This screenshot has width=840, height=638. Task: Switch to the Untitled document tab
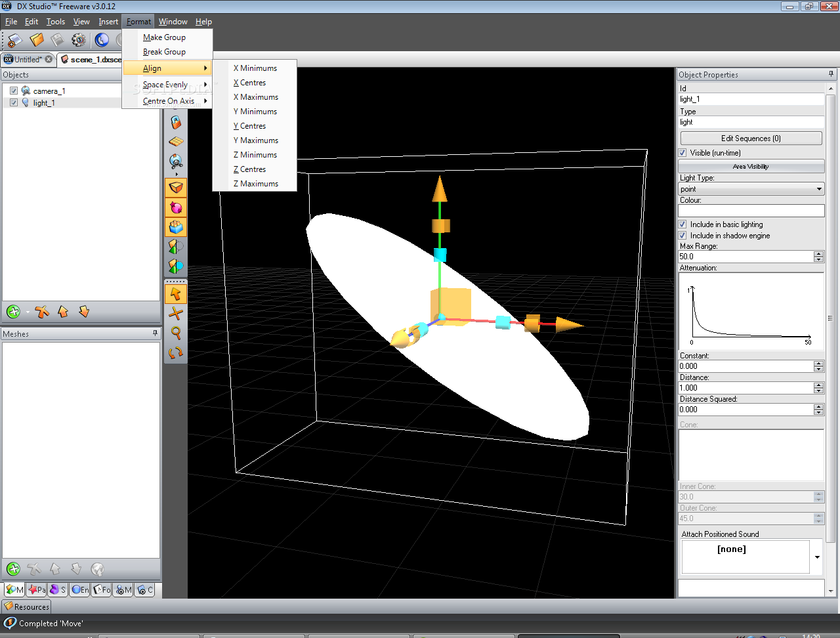point(28,59)
